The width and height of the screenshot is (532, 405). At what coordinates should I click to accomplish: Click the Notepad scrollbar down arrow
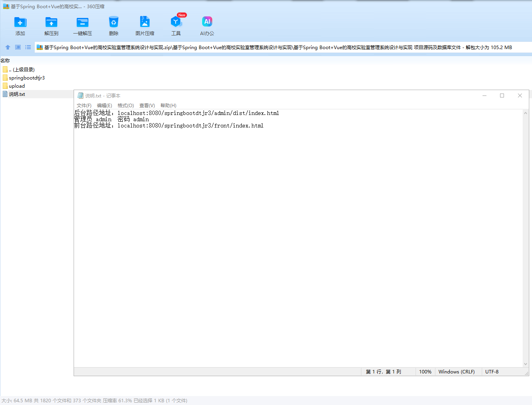[525, 364]
